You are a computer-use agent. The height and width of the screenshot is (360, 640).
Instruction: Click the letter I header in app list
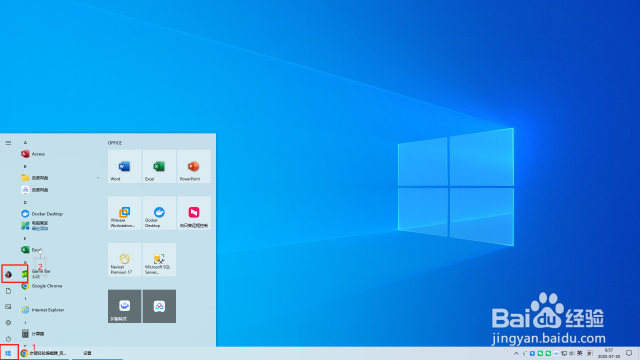[25, 298]
